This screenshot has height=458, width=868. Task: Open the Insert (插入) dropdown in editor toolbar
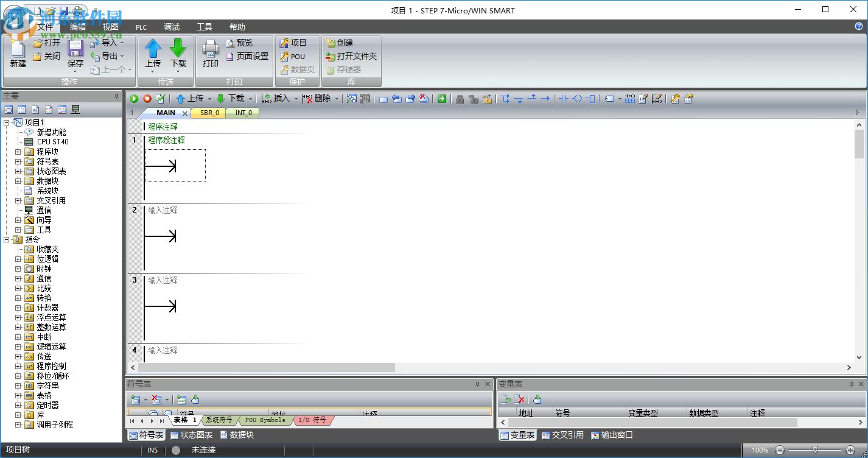coord(296,99)
